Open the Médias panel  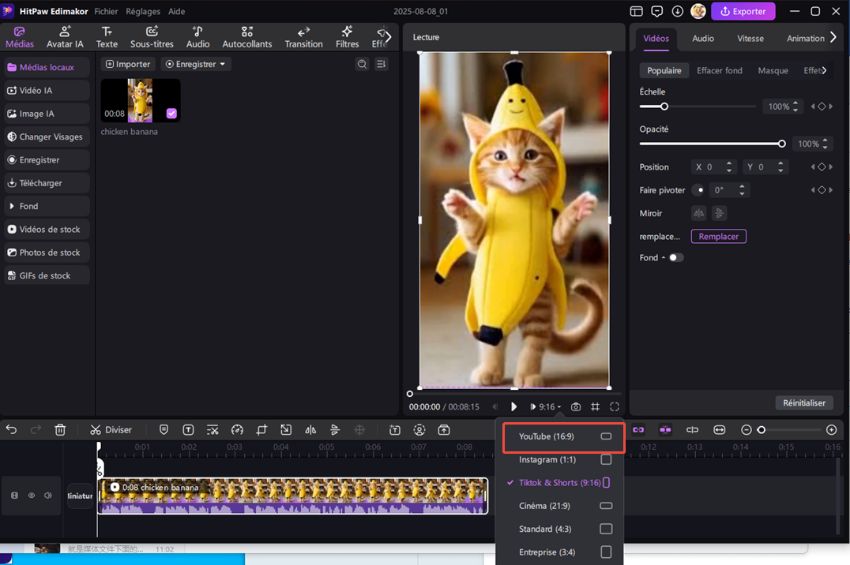click(20, 37)
